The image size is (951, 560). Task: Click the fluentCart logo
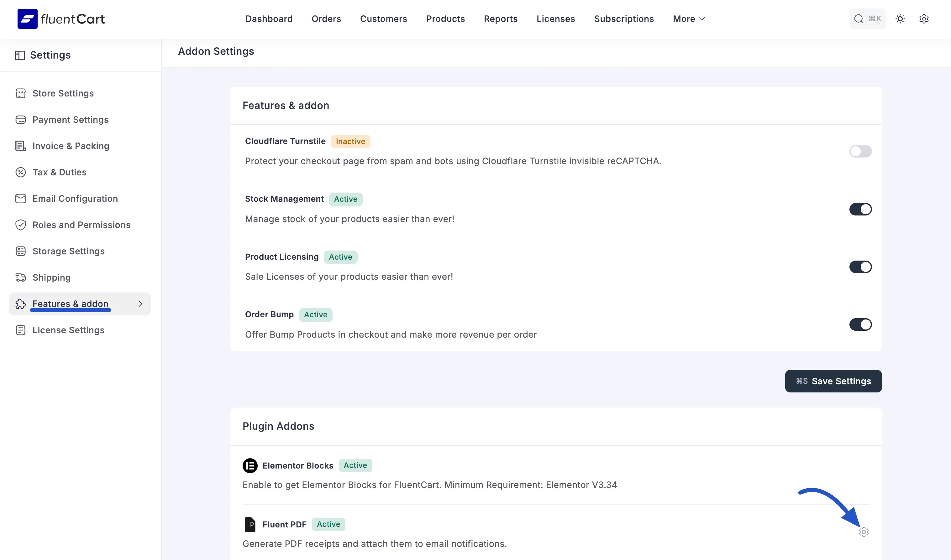[x=61, y=19]
